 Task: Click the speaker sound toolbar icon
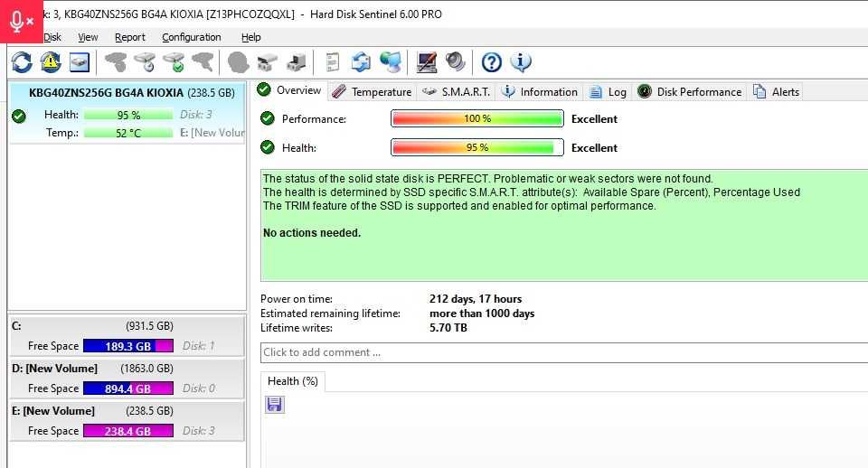(x=455, y=61)
